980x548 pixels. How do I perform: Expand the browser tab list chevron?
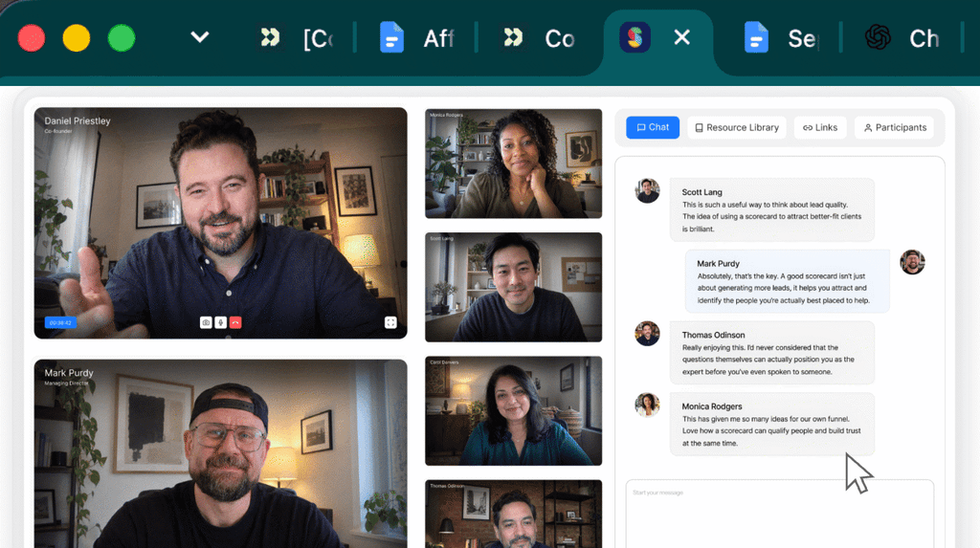199,37
